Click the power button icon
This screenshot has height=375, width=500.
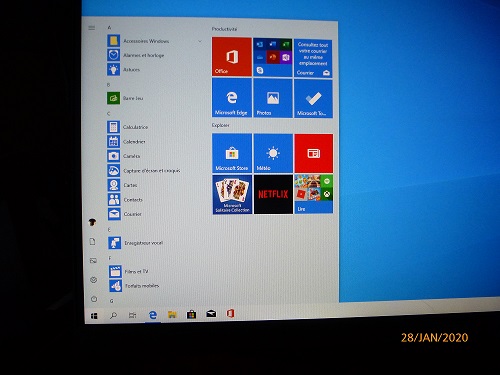tap(94, 299)
